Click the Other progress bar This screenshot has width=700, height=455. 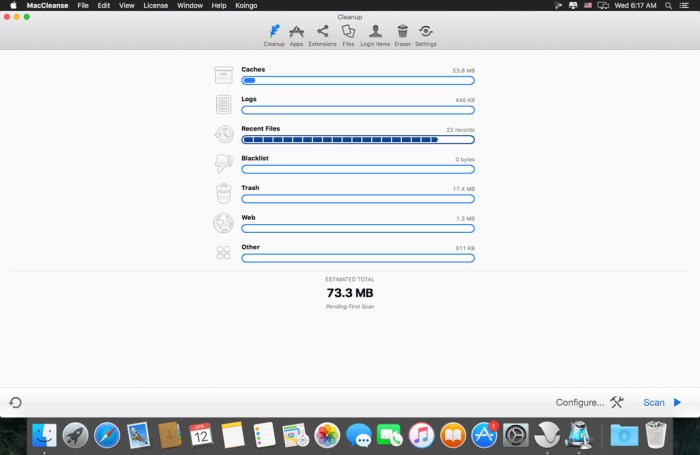tap(358, 258)
